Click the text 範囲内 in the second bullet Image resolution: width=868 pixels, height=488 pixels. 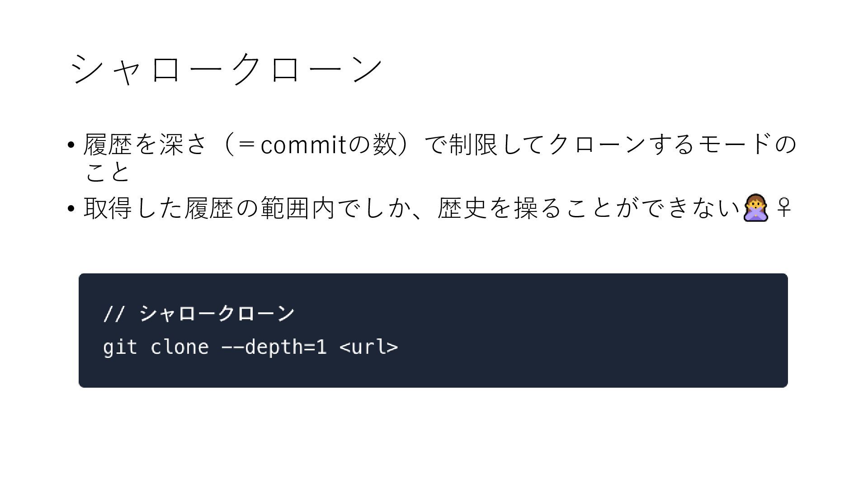coord(298,208)
